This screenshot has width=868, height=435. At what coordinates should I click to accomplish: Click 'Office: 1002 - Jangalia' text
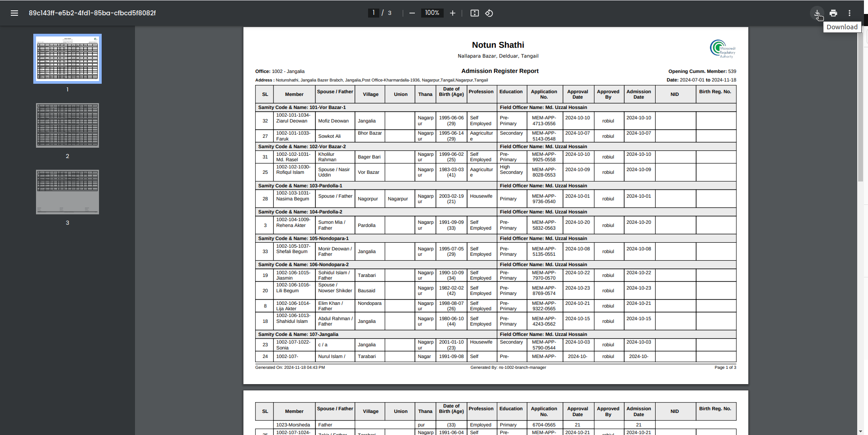click(x=280, y=71)
